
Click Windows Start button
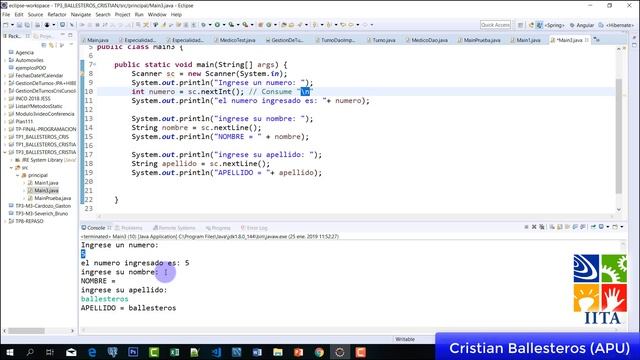pyautogui.click(x=9, y=352)
